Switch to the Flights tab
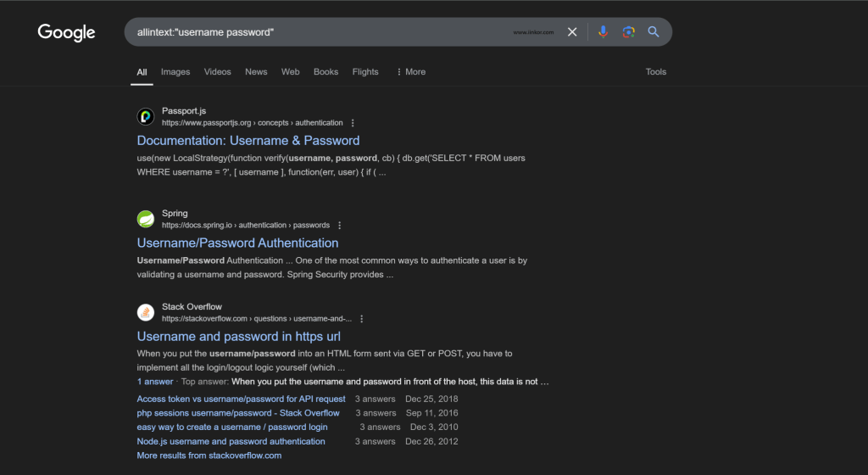 tap(365, 72)
